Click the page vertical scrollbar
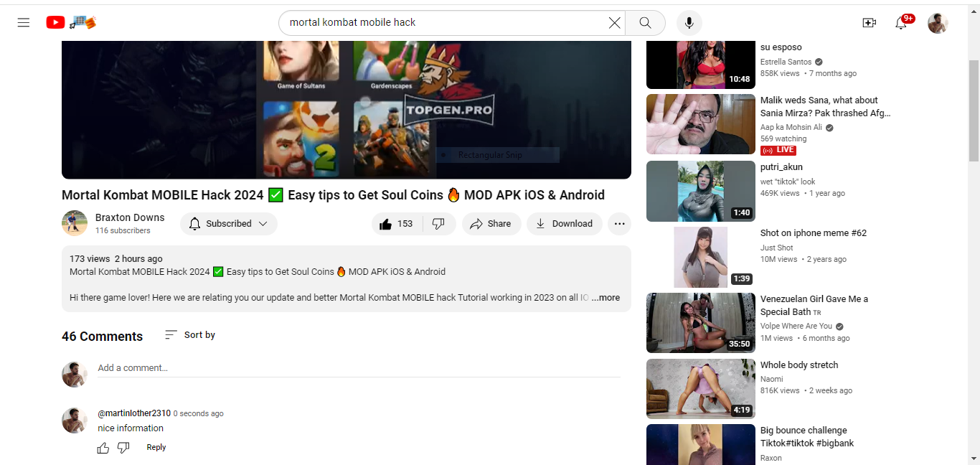This screenshot has height=465, width=980. 974,110
